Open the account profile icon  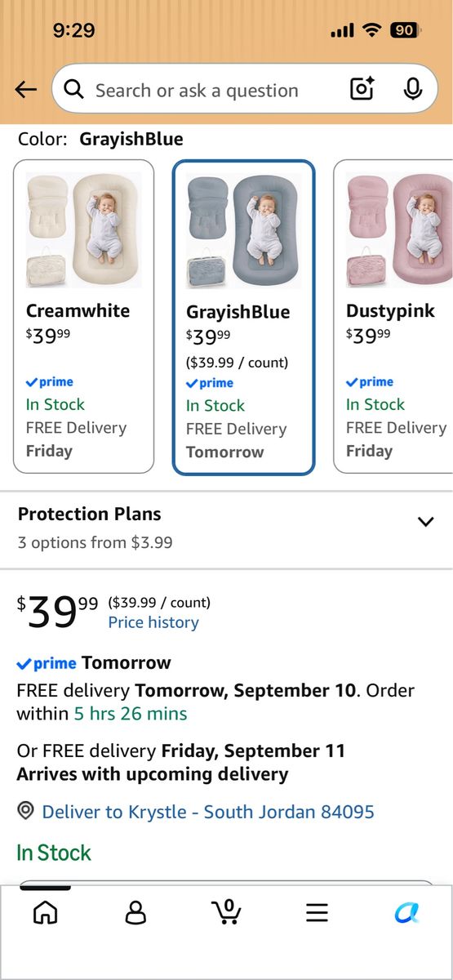pyautogui.click(x=136, y=911)
